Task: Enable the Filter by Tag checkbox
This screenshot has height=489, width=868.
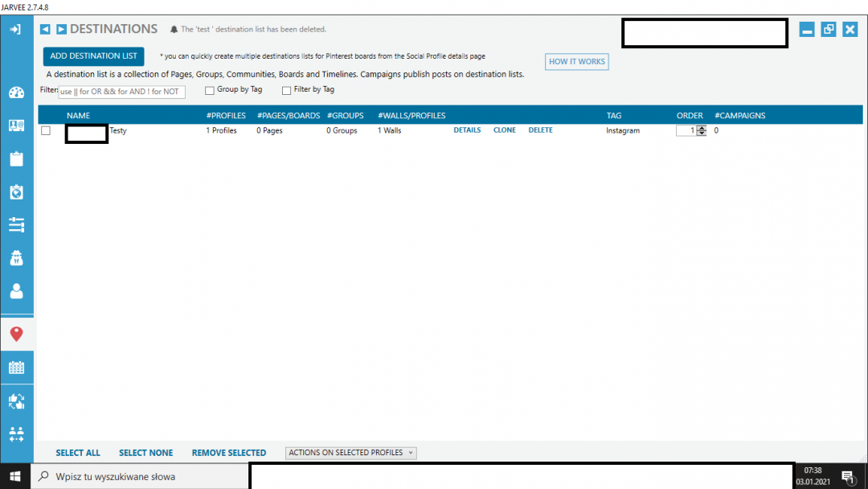Action: point(286,90)
